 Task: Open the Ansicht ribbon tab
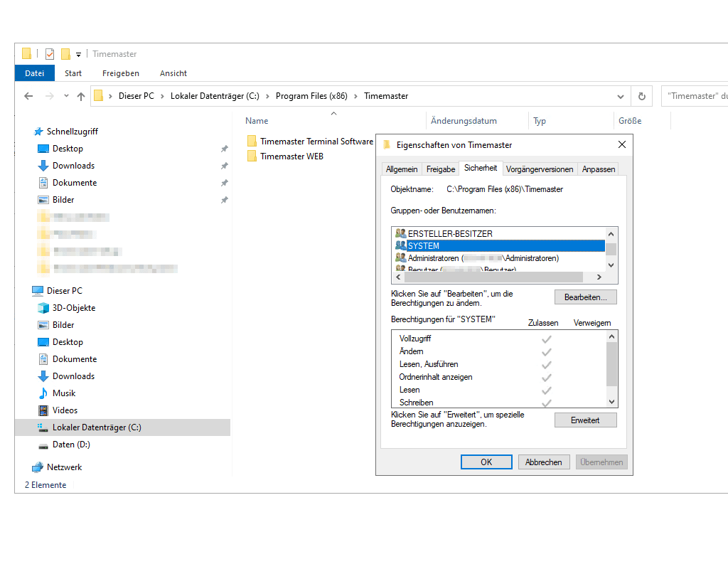pos(173,73)
